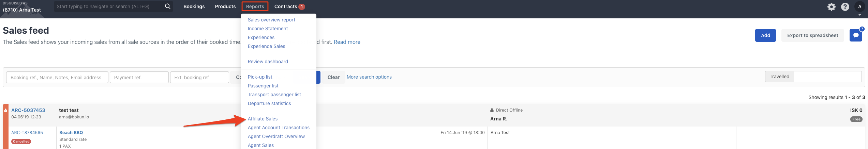868x149 pixels.
Task: Open Review dashboard
Action: click(x=268, y=62)
